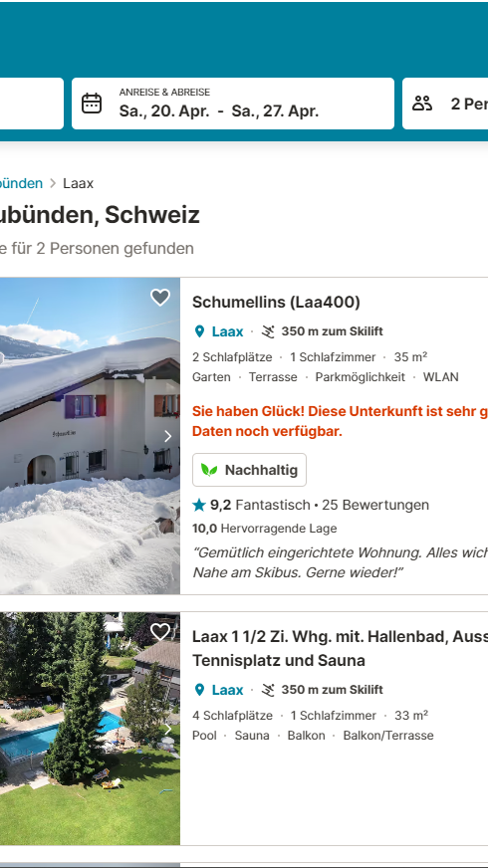
Task: Show next photo of Schumellins listing
Action: pyautogui.click(x=168, y=436)
